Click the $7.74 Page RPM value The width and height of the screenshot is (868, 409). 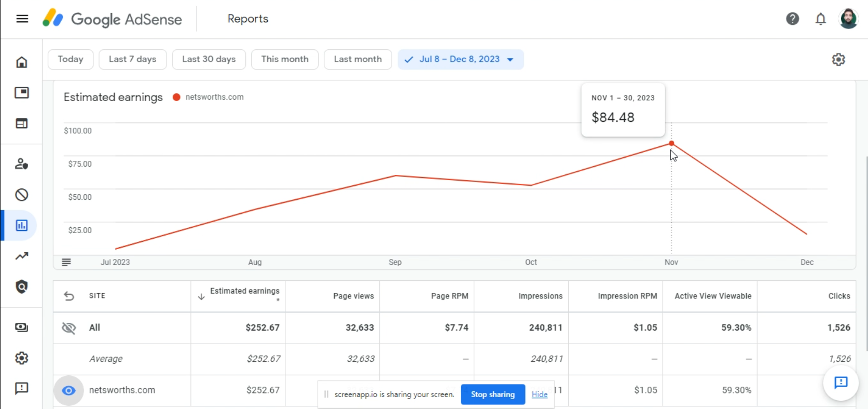pos(457,328)
